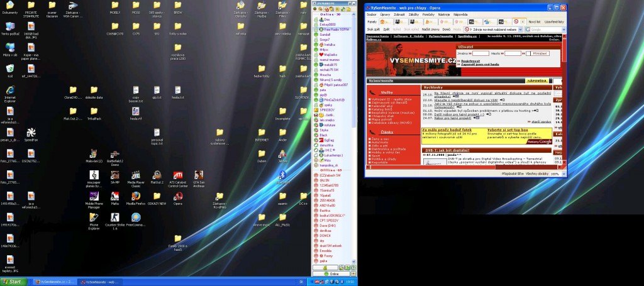The width and height of the screenshot is (644, 286).
Task: Open the Phone Explorer desktop shortcut
Action: pos(94,222)
